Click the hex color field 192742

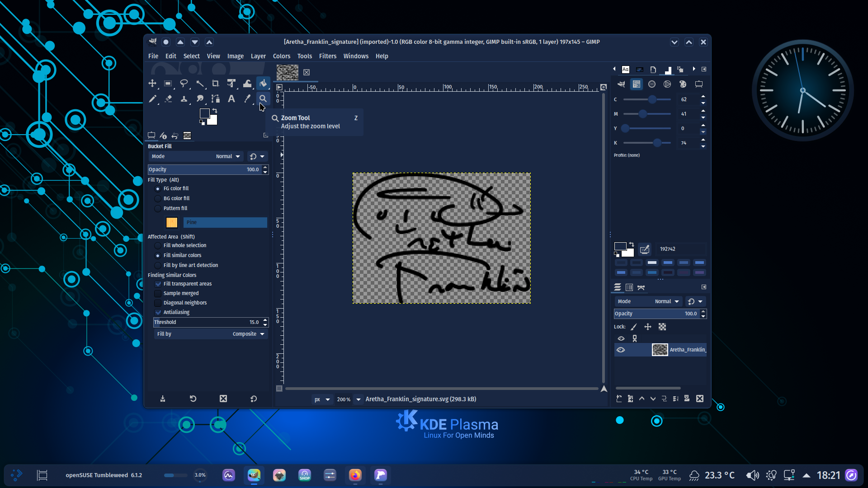point(682,249)
